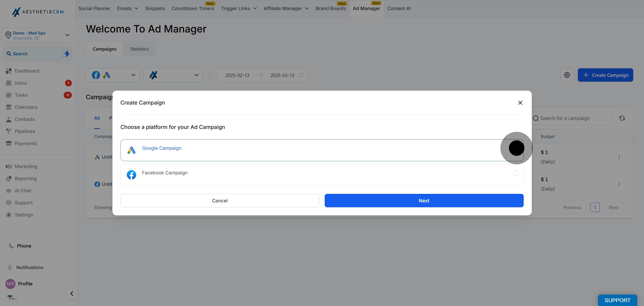Collapse the sidebar with the chevron

[x=72, y=293]
